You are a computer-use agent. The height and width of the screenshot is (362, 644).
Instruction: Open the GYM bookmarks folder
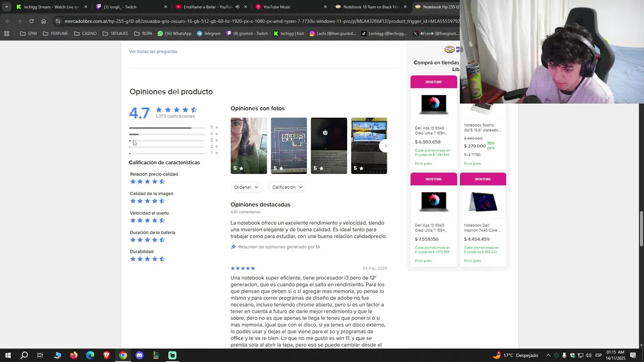click(28, 34)
